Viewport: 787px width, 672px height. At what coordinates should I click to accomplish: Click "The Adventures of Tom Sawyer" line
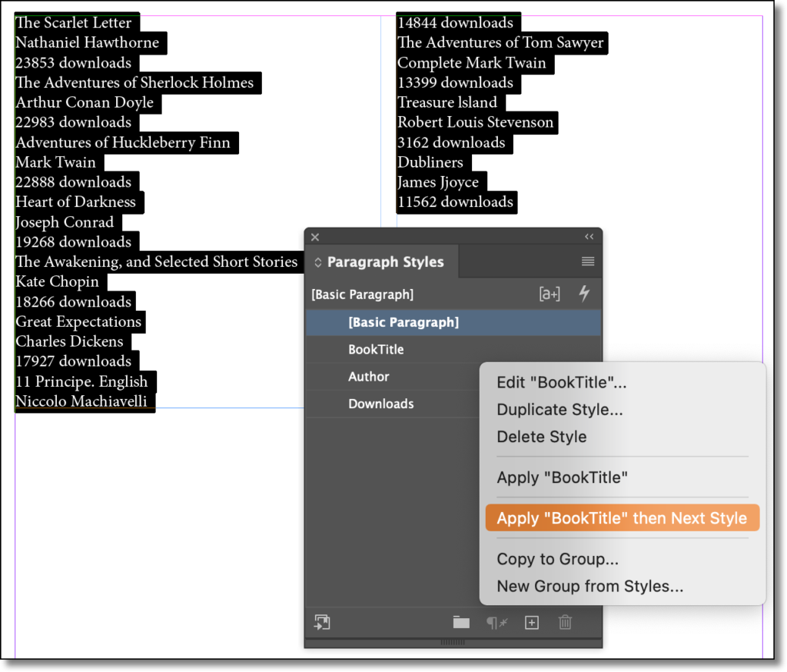[x=500, y=43]
